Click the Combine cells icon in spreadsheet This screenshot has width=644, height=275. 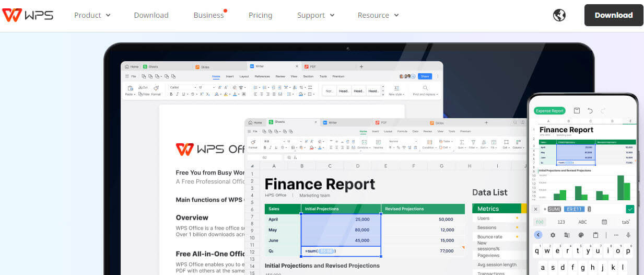pos(364,142)
